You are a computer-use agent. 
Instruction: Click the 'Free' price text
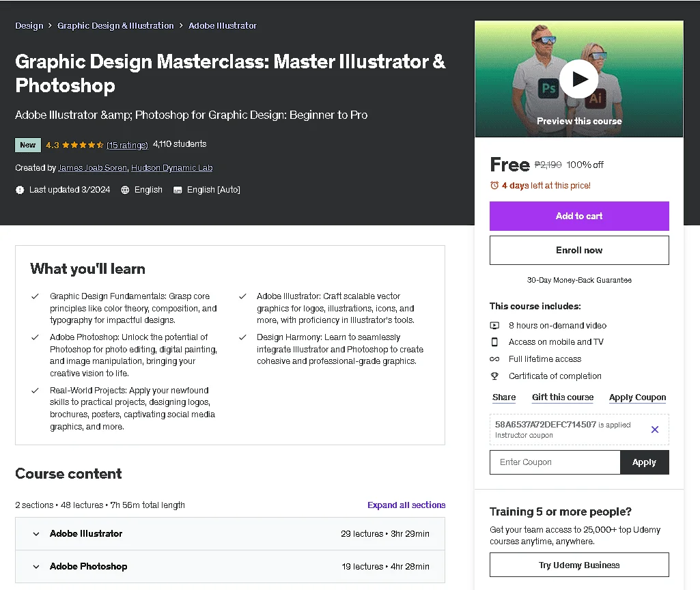(510, 165)
